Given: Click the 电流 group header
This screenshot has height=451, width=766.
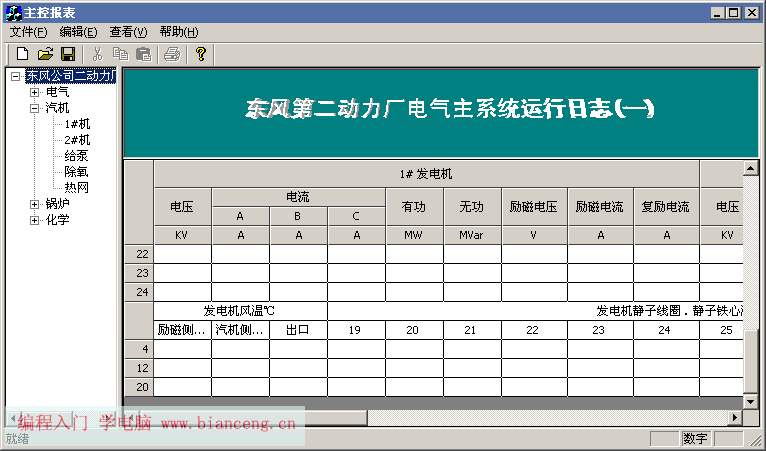Looking at the screenshot, I should (298, 197).
